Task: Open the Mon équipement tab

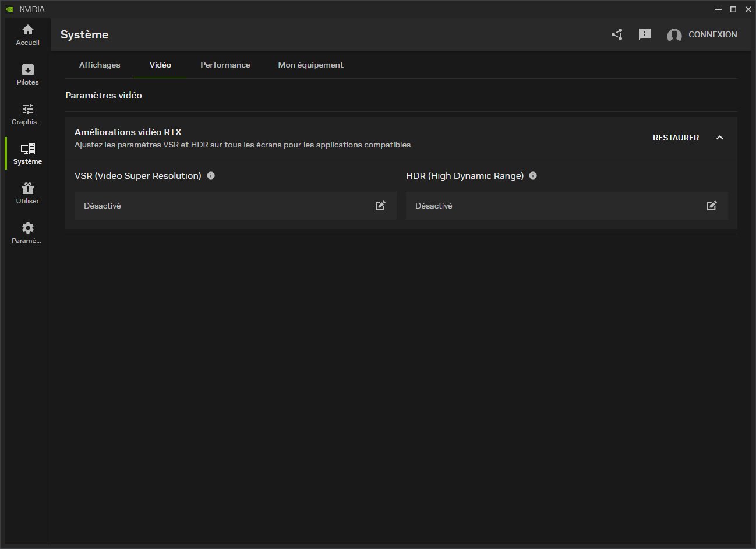Action: pyautogui.click(x=310, y=65)
